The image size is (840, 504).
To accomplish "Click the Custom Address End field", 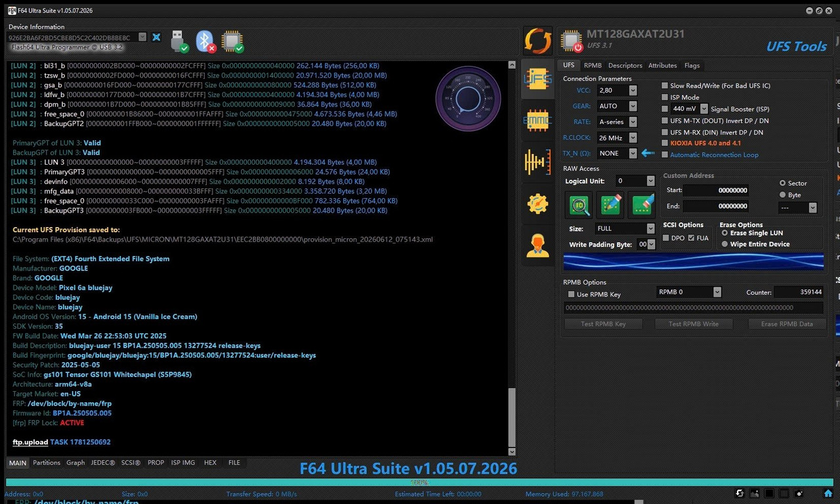I will [x=716, y=206].
